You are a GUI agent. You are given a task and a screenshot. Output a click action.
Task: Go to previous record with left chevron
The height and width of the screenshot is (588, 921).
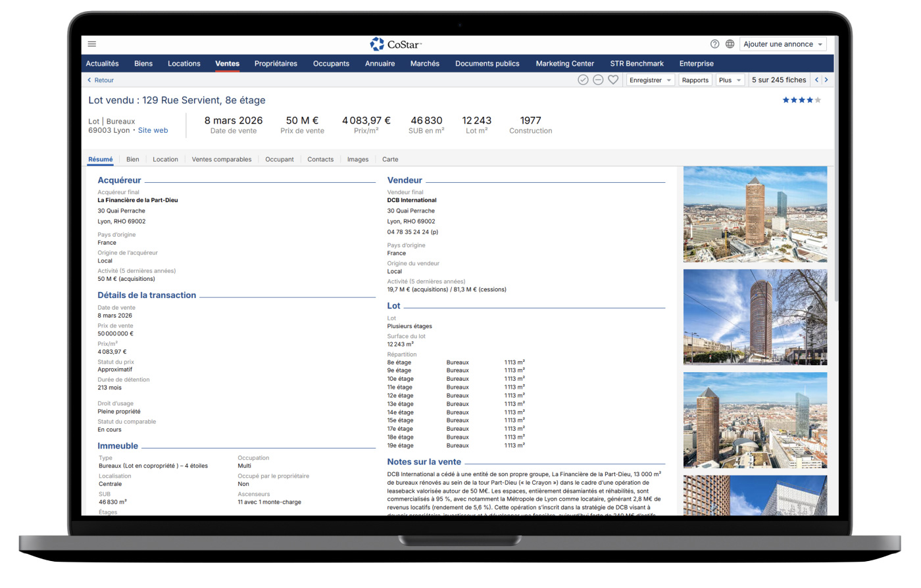(x=817, y=80)
